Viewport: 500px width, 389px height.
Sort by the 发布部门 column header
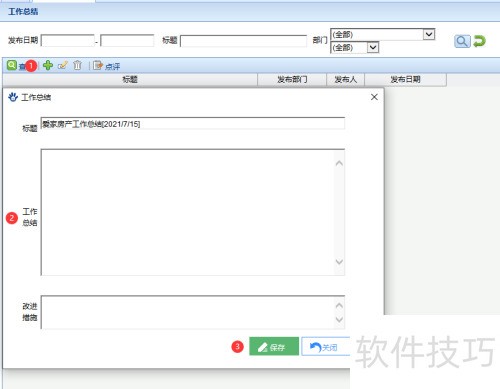pos(292,80)
